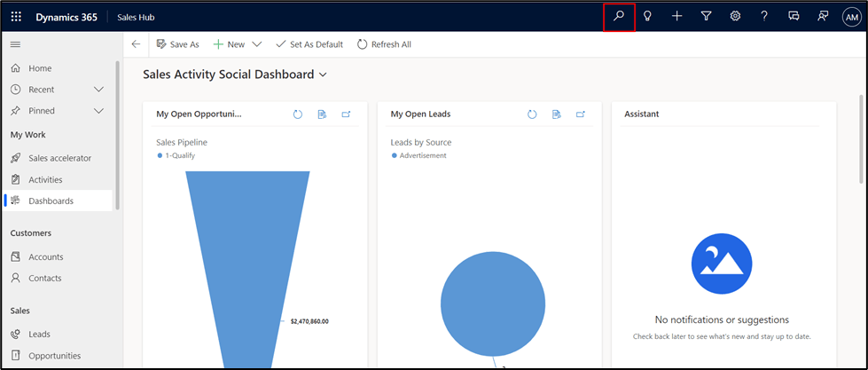Open the dropdown arrow next to New

coord(257,44)
